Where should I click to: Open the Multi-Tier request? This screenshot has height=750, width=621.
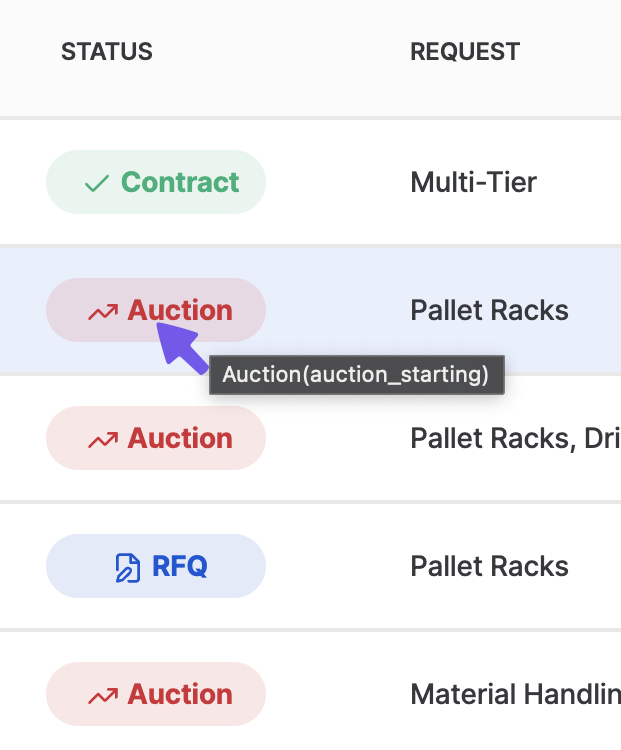(x=474, y=182)
